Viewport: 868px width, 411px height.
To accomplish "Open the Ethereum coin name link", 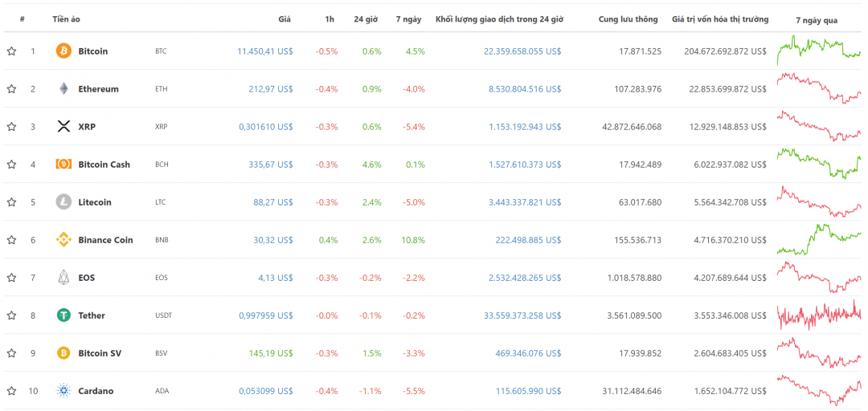I will [x=99, y=88].
